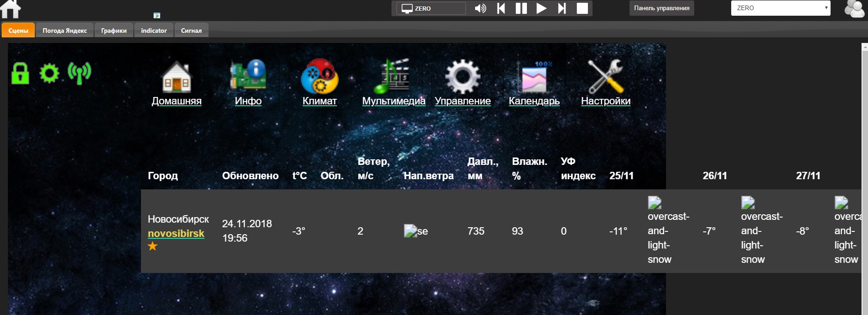Click the vertical scrollbar up arrow
This screenshot has width=868, height=315.
pos(865,47)
